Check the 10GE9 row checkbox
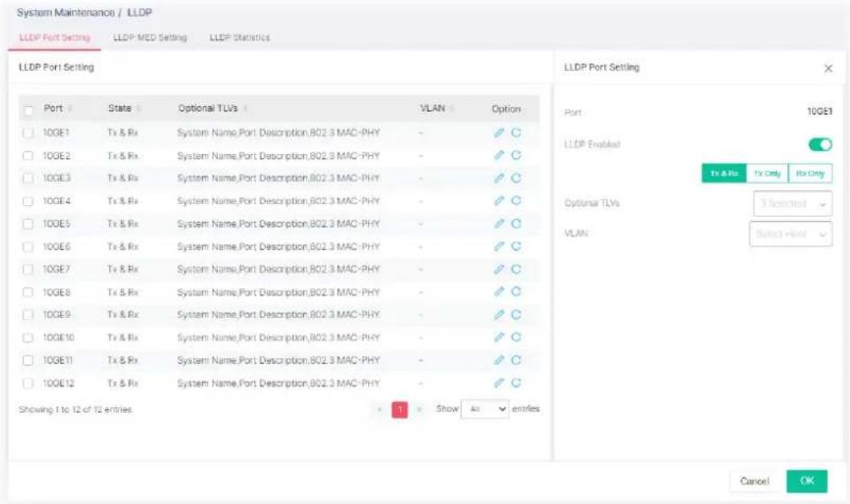850x504 pixels. click(x=28, y=315)
